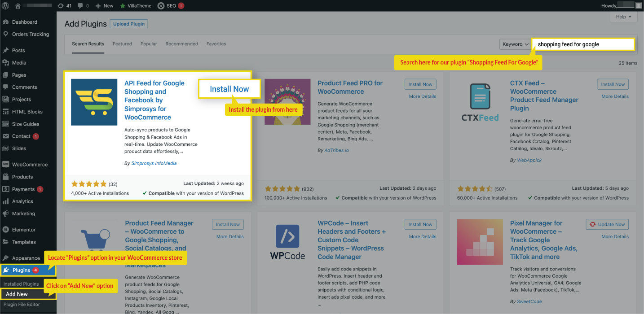Click the WPCode logo thumbnail
This screenshot has height=314, width=644.
tap(287, 242)
